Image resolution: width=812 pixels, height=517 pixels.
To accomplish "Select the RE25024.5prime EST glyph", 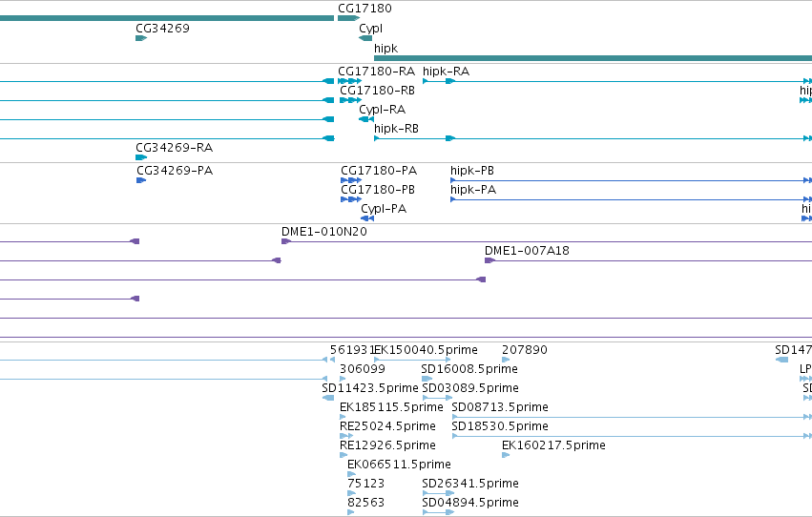I will pos(346,436).
